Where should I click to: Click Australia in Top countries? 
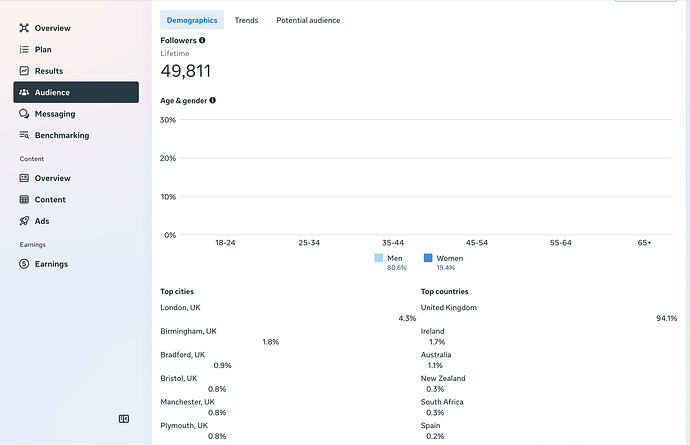tap(436, 355)
